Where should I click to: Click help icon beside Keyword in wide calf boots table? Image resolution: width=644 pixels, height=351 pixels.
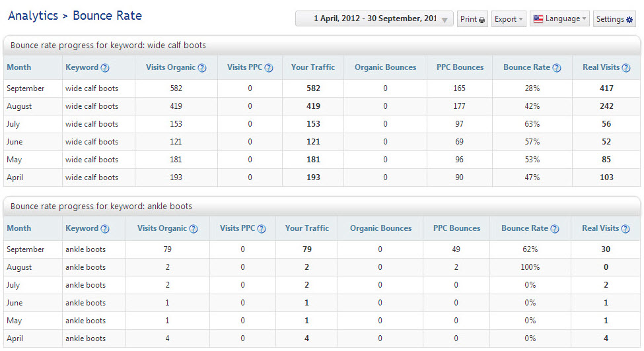(x=105, y=68)
